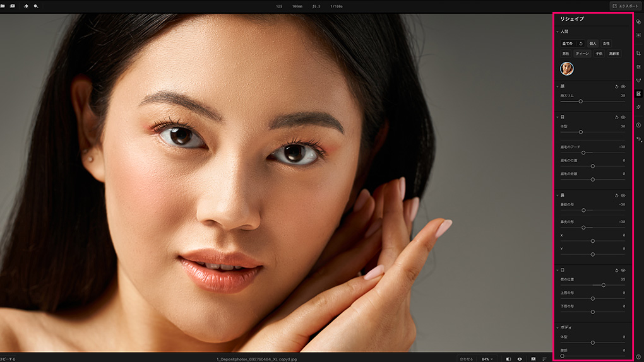The width and height of the screenshot is (644, 362).
Task: Reset the 鼻 section settings
Action: click(x=616, y=196)
